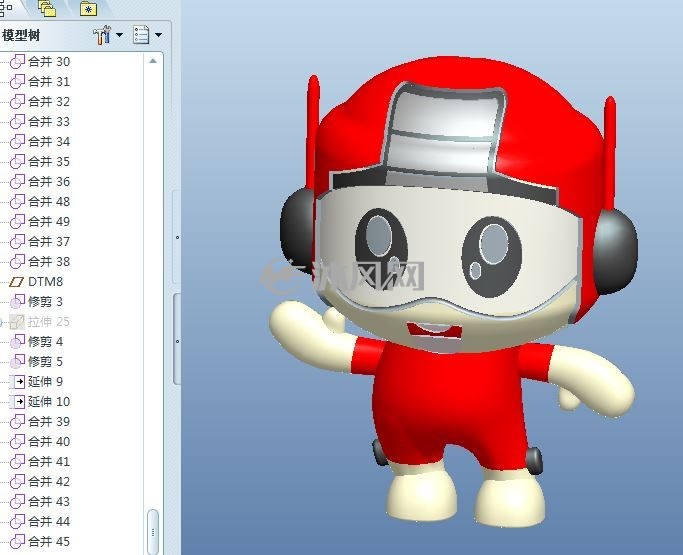Switch to the folder browser tab

[x=47, y=8]
